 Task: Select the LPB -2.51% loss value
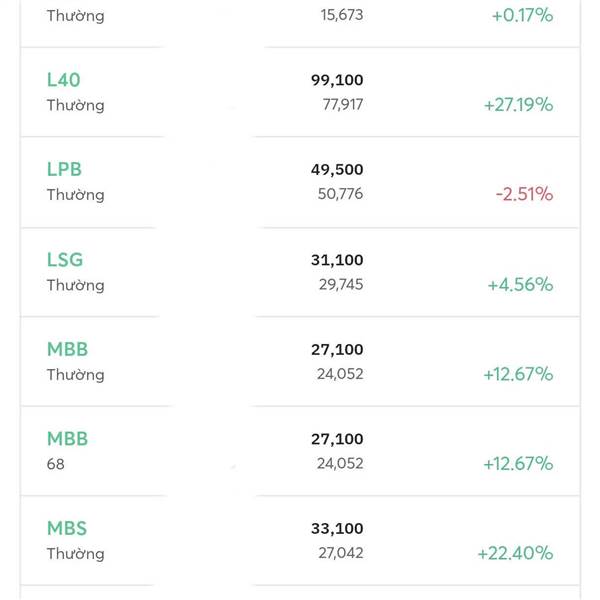pos(524,194)
